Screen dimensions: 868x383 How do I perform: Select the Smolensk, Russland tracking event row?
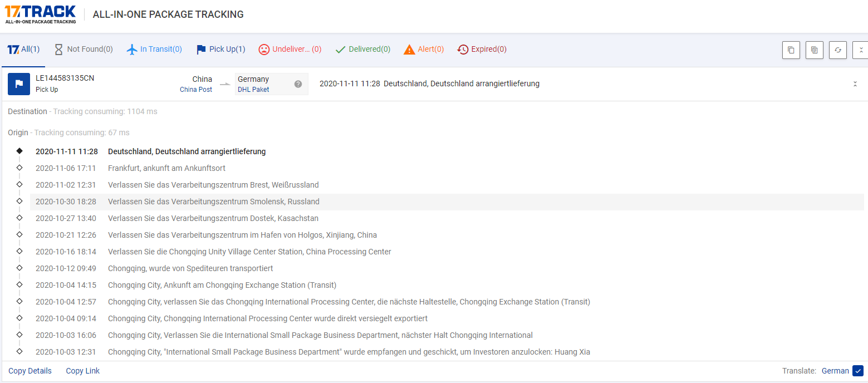(214, 202)
